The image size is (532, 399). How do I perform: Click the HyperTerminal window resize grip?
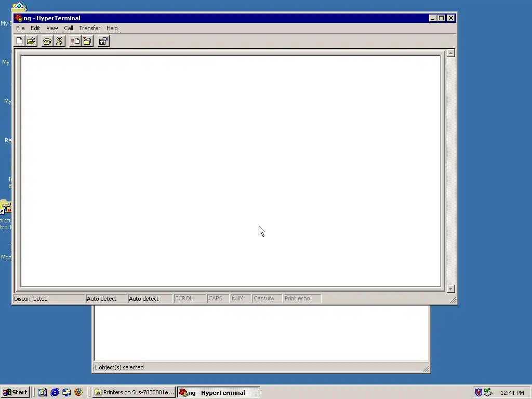point(453,300)
